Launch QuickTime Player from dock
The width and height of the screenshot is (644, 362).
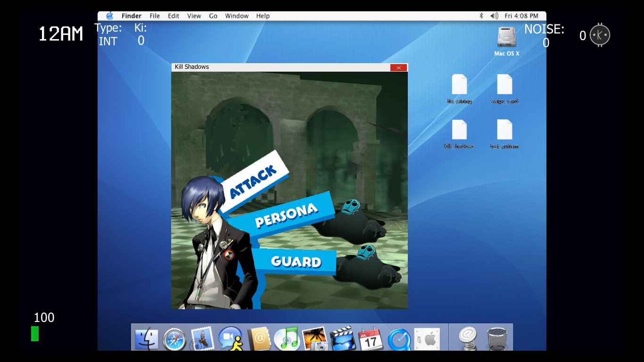click(399, 339)
